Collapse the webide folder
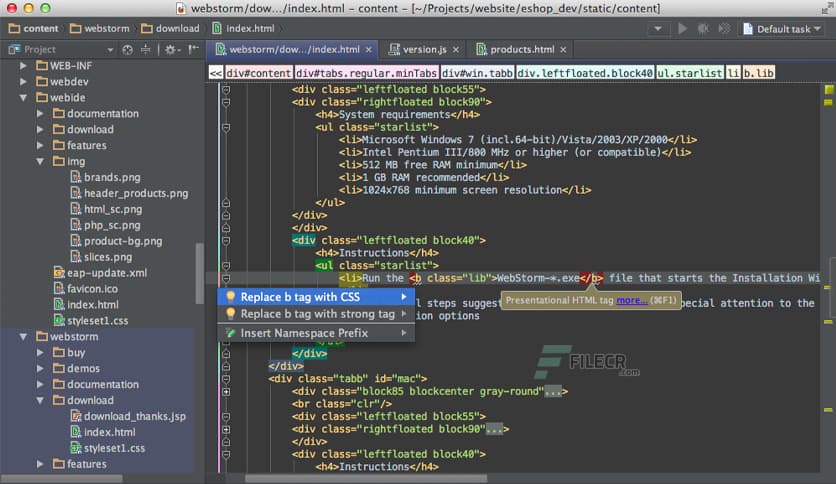836x484 pixels. point(23,98)
